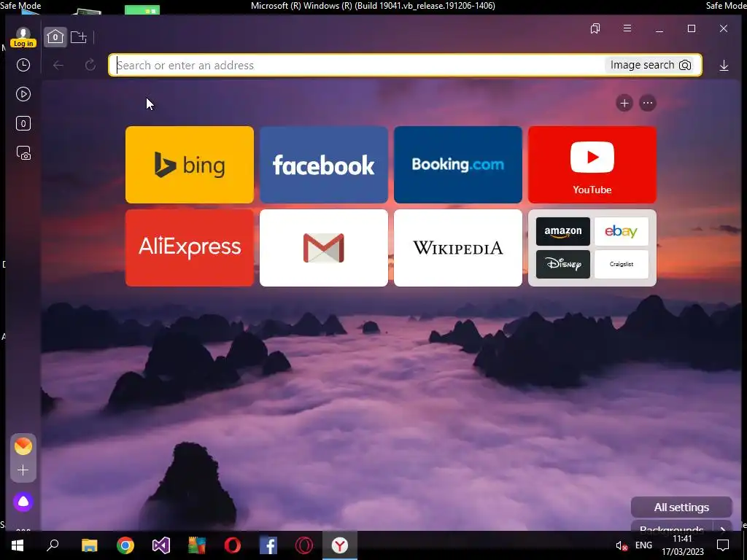
Task: Open the notification center icon
Action: [723, 545]
